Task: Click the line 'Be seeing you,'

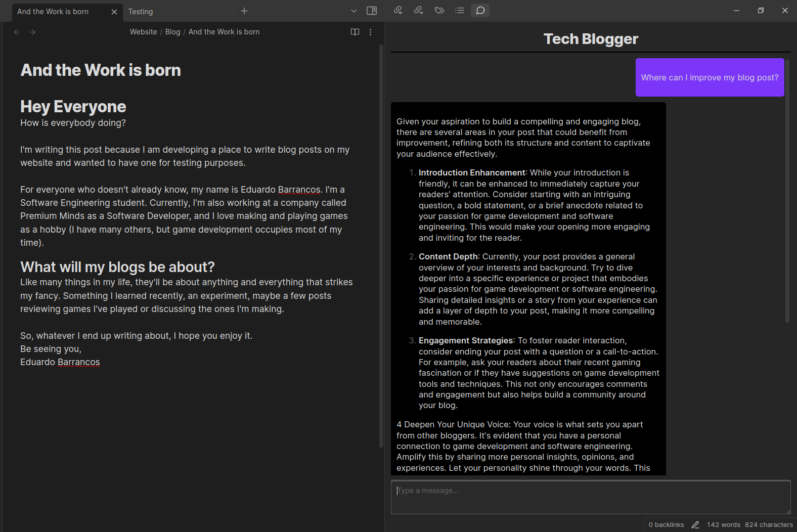Action: [x=51, y=349]
